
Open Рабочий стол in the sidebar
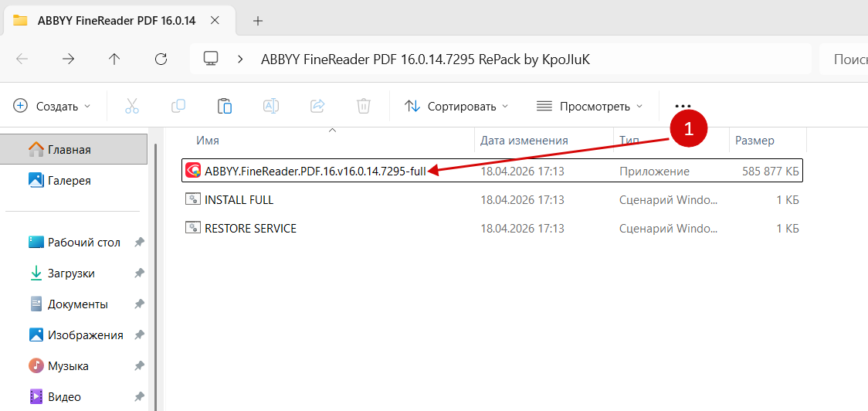74,243
